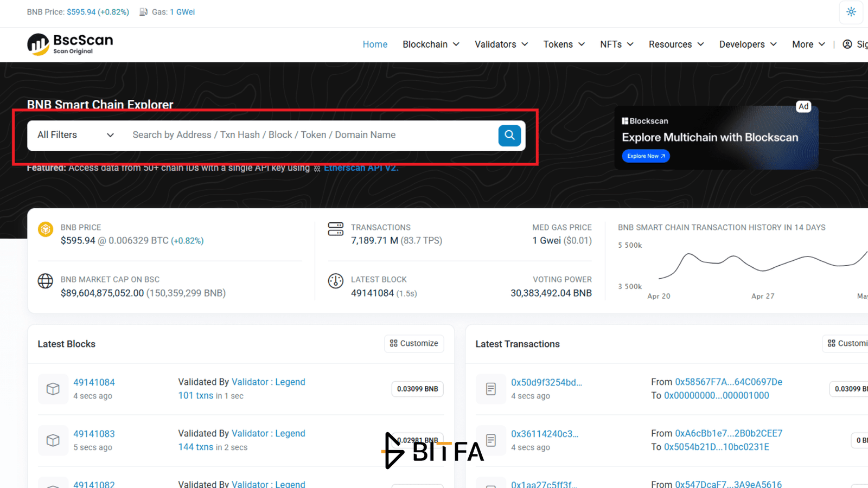
Task: Expand the Validators menu
Action: click(501, 44)
